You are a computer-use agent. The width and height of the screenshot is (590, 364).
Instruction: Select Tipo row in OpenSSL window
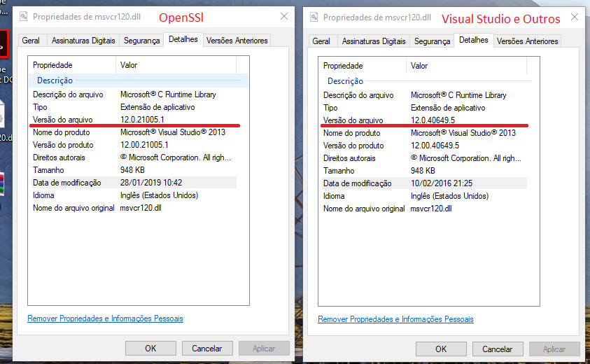coord(134,107)
